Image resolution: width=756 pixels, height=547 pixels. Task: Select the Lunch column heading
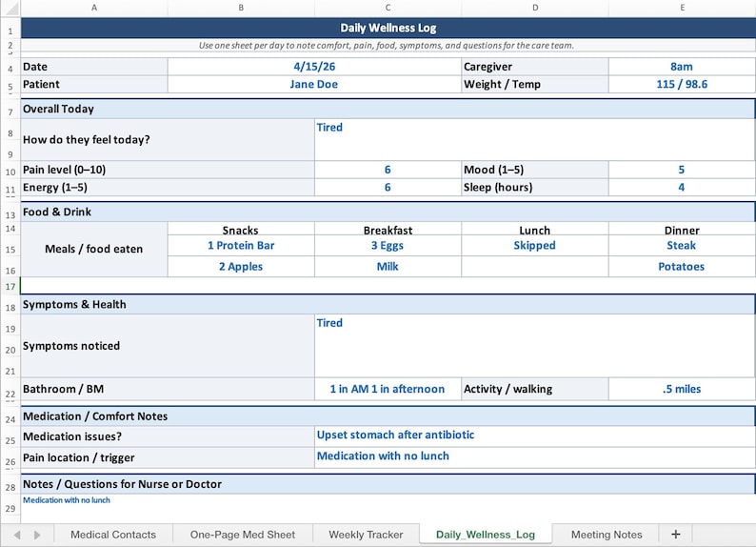pyautogui.click(x=535, y=230)
